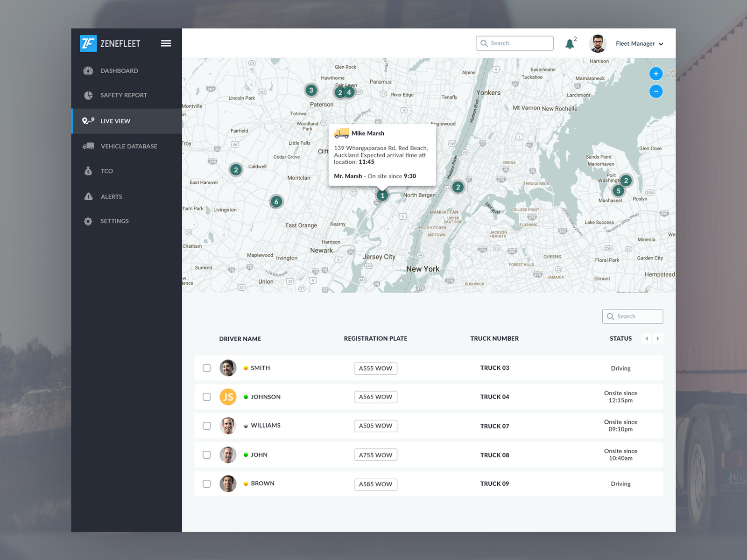The image size is (747, 560).
Task: Open the Safety Report menu item
Action: (x=123, y=95)
